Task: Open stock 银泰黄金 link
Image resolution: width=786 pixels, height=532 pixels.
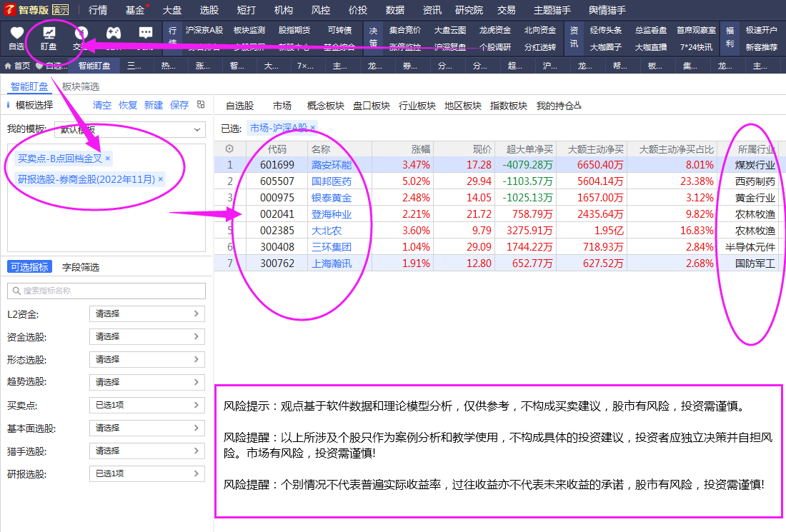Action: (x=332, y=198)
